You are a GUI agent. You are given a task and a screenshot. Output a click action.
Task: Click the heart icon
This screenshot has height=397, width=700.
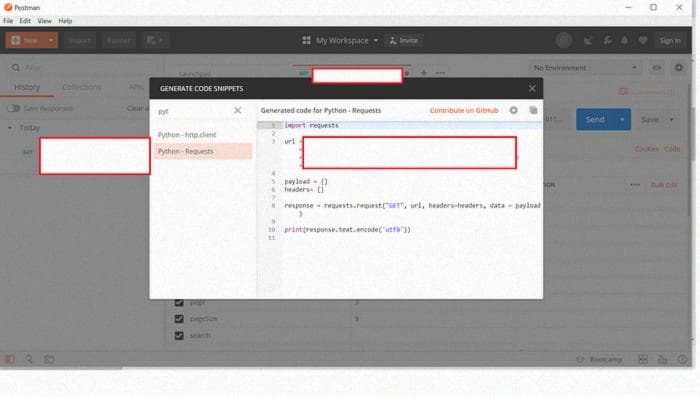coord(642,40)
